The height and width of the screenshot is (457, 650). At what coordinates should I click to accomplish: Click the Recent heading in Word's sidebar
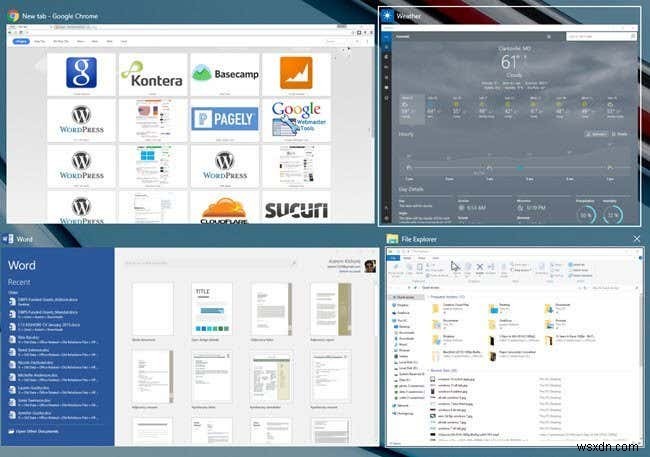(19, 282)
